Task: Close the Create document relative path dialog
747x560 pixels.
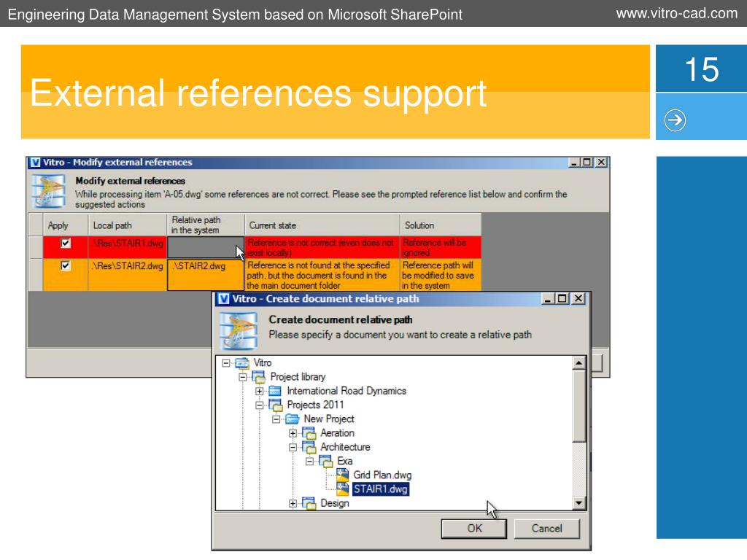Action: (x=578, y=298)
